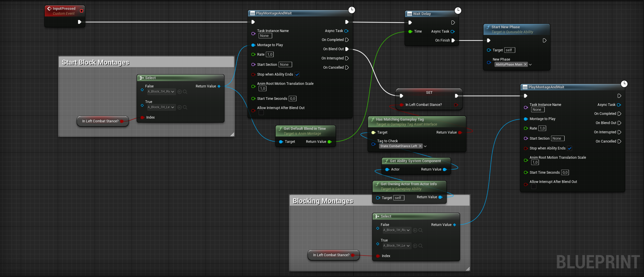Click Start Section field on left PlayMontageAndWait
This screenshot has height=277, width=644.
[285, 65]
